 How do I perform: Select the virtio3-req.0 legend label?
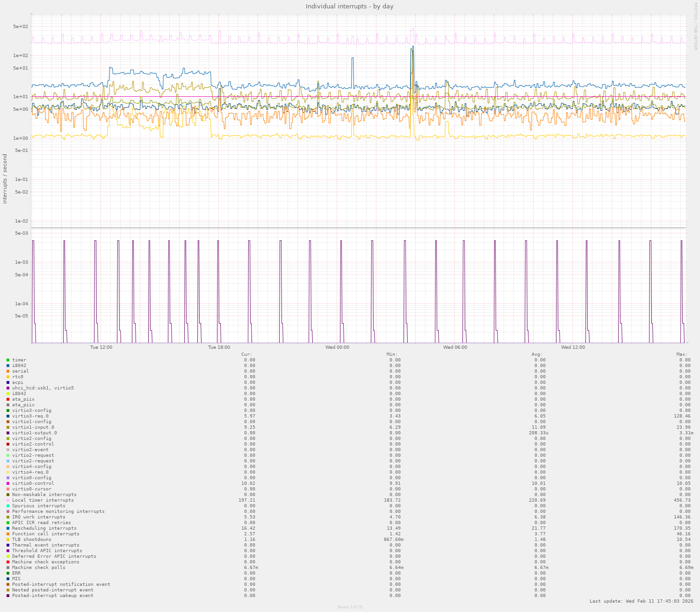[30, 416]
